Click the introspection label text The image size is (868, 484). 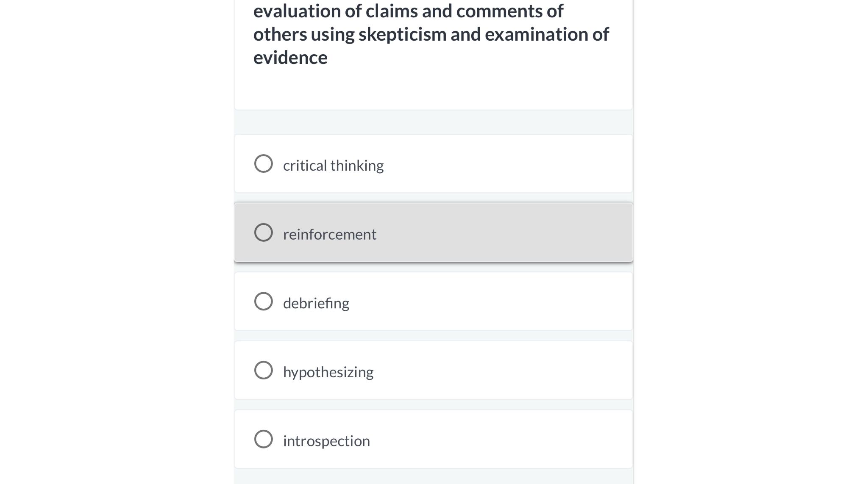(326, 440)
